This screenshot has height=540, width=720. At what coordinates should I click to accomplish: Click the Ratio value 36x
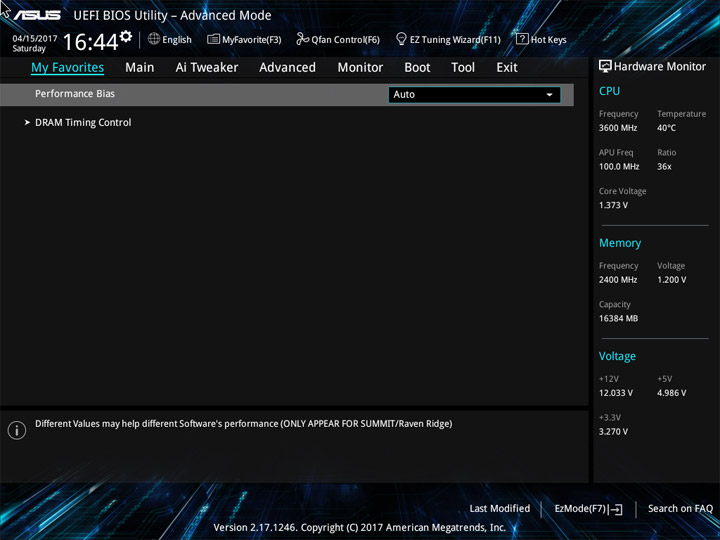pyautogui.click(x=664, y=167)
